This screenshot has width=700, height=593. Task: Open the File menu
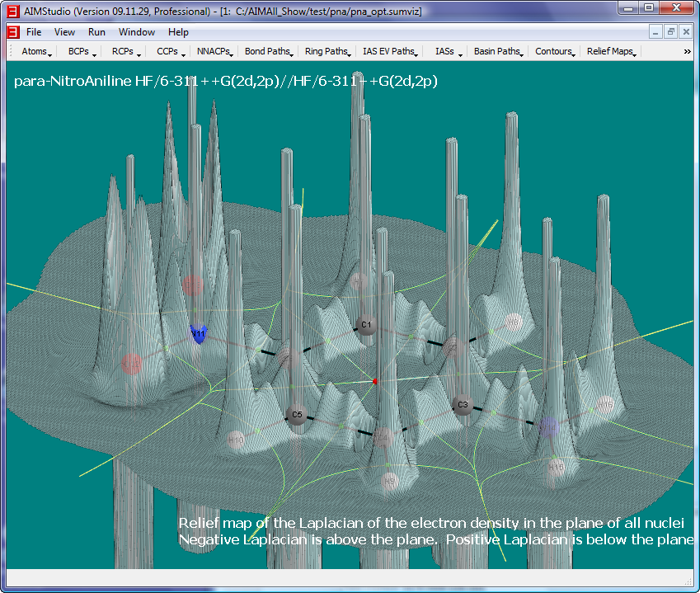click(x=34, y=32)
